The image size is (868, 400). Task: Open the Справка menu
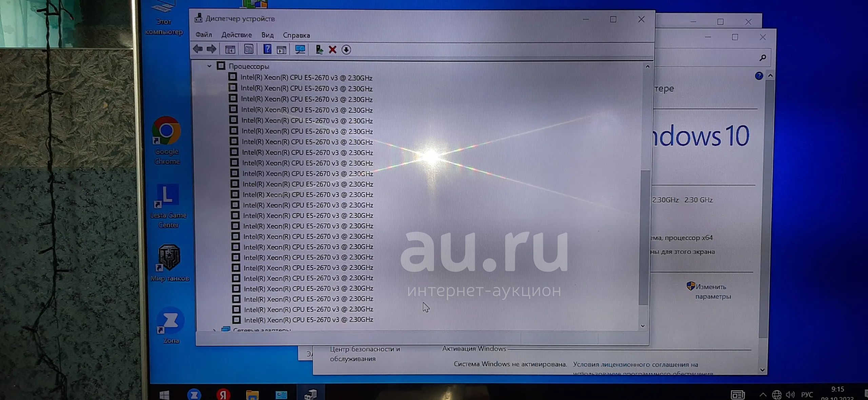296,35
